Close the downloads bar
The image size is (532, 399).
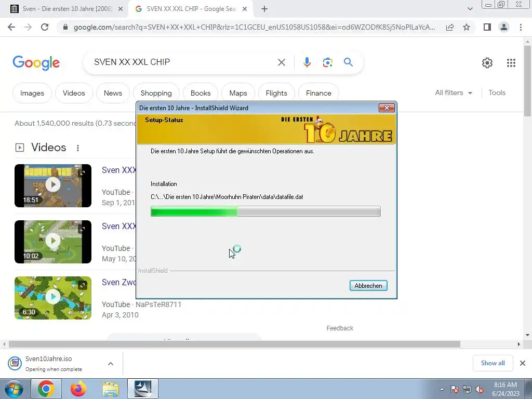click(x=523, y=363)
